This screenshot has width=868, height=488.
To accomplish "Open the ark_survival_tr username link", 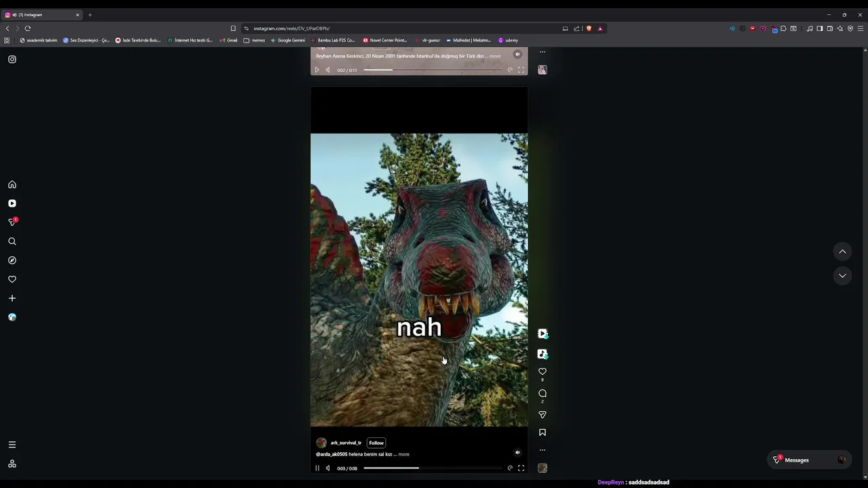I will (x=346, y=443).
